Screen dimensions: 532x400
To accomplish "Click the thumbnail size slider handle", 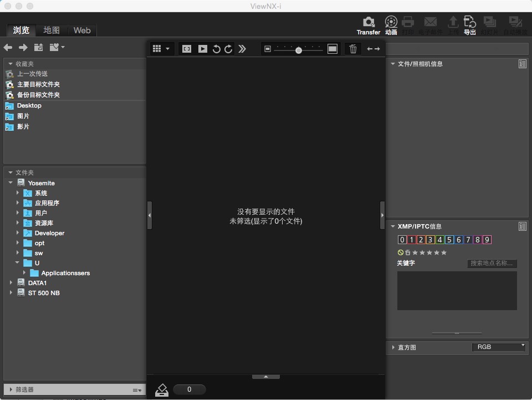I will (299, 50).
